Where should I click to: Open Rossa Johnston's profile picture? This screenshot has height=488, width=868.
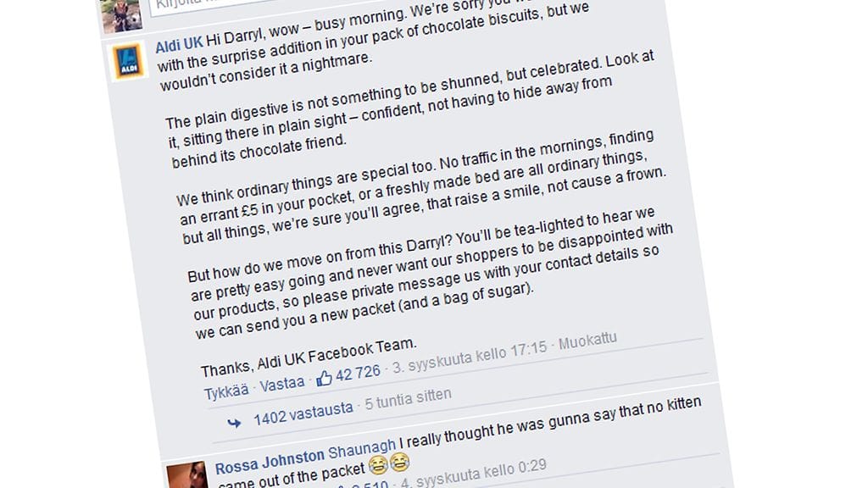187,476
